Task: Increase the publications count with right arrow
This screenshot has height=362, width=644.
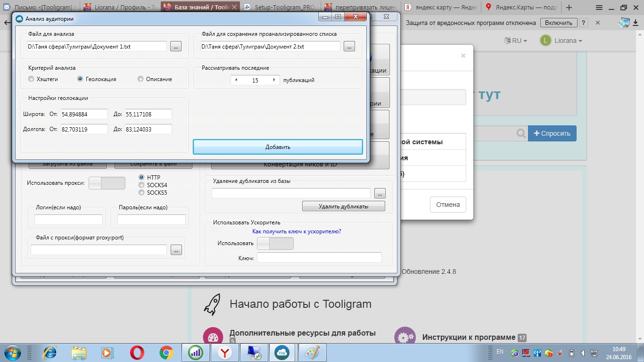Action: 274,80
